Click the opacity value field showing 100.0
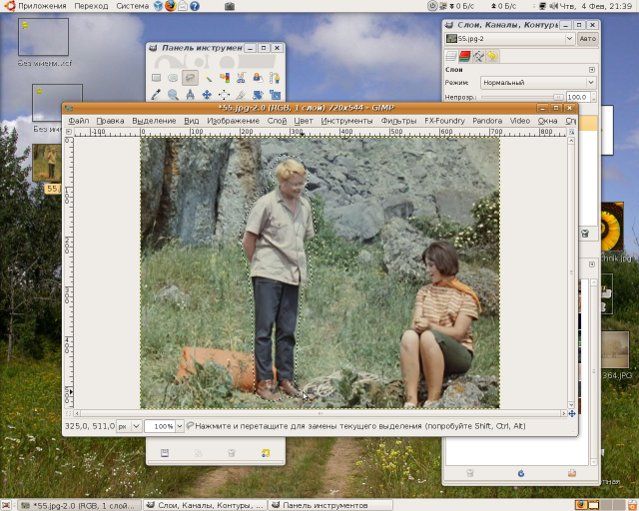 pyautogui.click(x=576, y=97)
